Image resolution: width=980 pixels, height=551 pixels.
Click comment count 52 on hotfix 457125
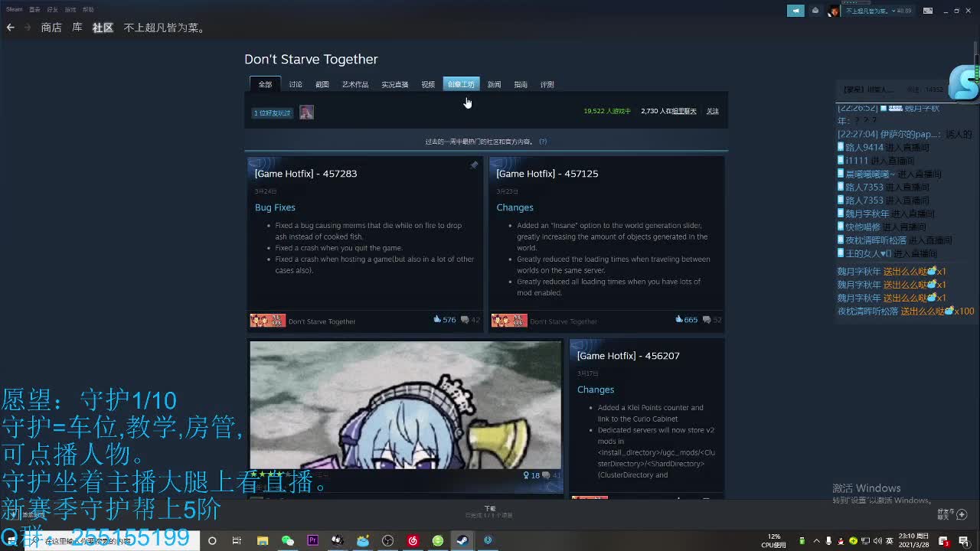(713, 320)
